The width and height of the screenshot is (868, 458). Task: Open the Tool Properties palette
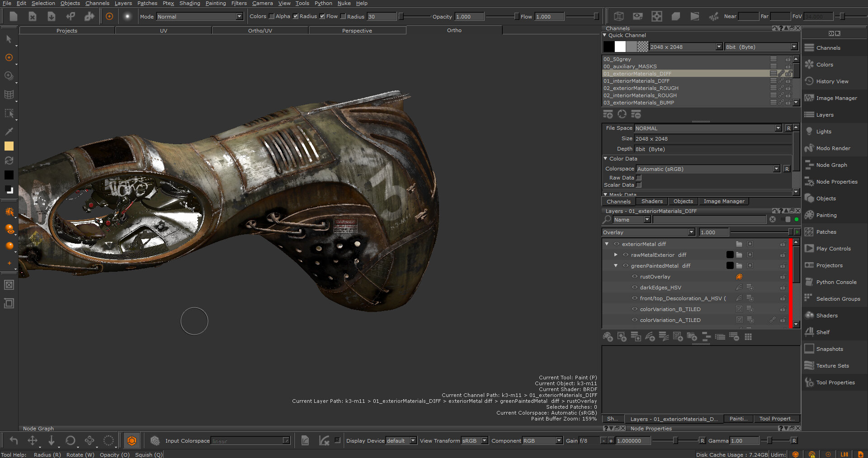tap(835, 382)
